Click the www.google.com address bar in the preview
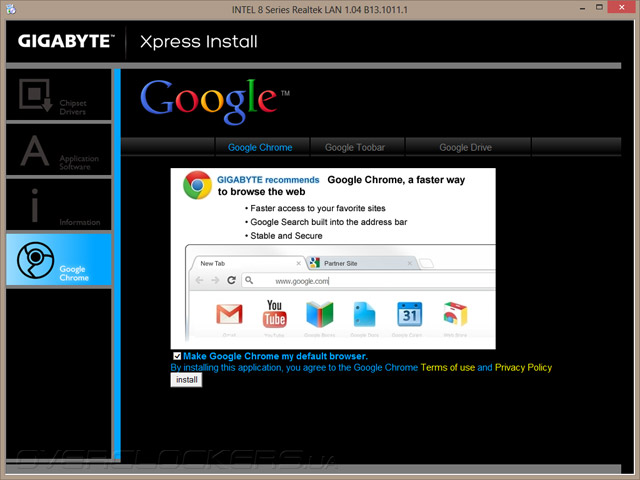This screenshot has height=480, width=640. coord(368,281)
